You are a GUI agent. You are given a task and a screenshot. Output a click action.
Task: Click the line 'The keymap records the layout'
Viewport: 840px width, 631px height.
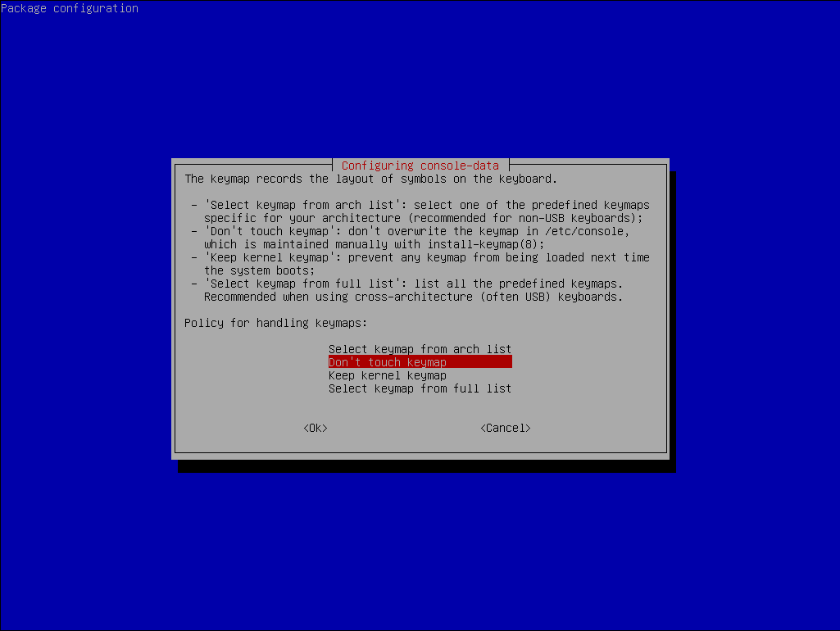click(370, 179)
